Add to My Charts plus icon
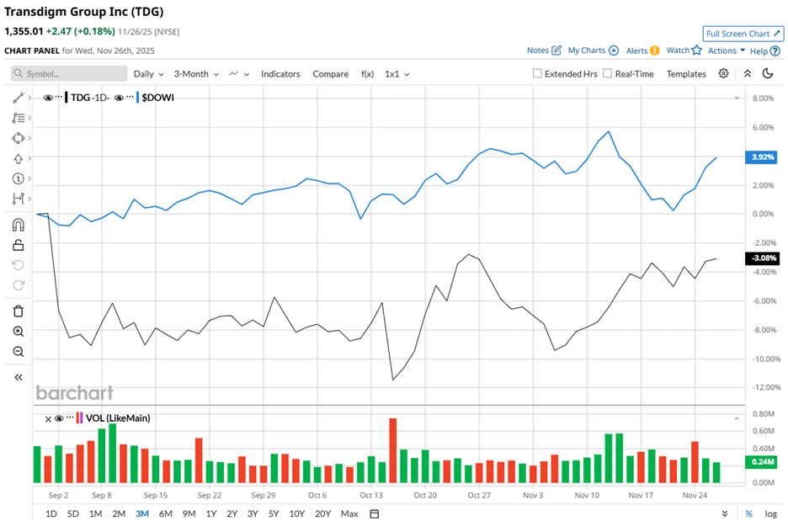788x532 pixels. pos(614,51)
